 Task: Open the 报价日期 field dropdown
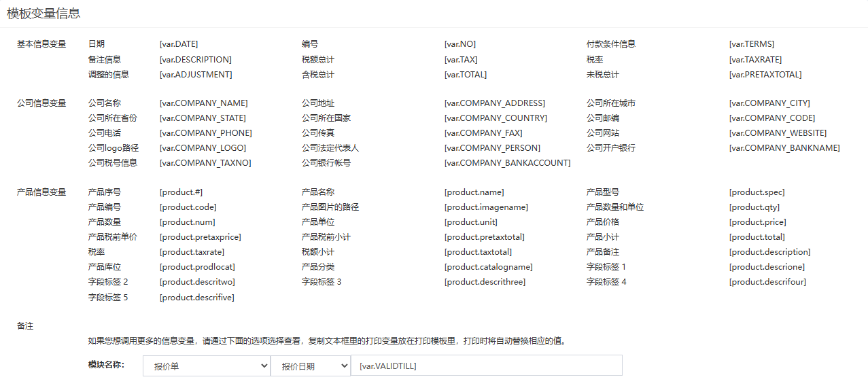point(311,366)
